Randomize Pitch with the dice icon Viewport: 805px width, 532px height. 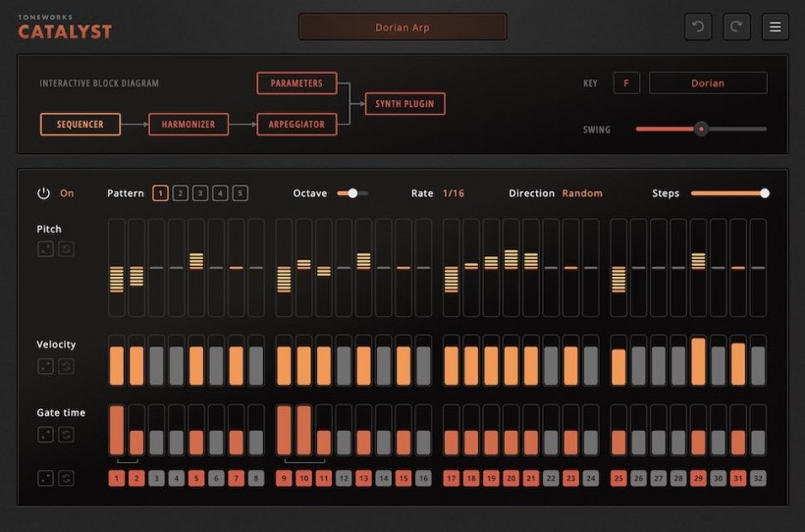[x=46, y=249]
